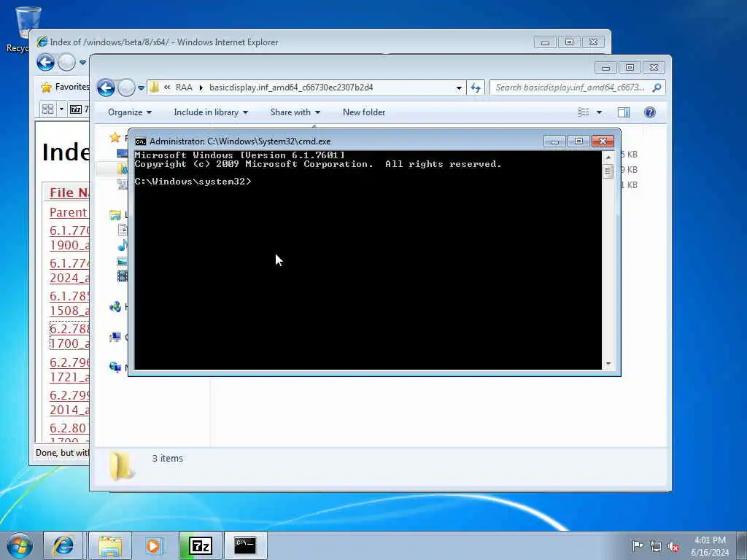Viewport: 747px width, 560px height.
Task: Select the RAA breadcrumb in address bar
Action: point(184,87)
